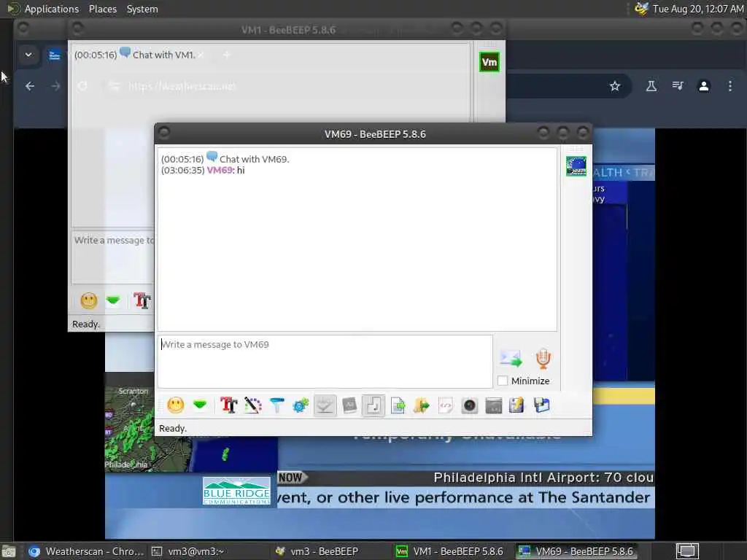
Task: Click the source code snippet icon
Action: coord(446,405)
